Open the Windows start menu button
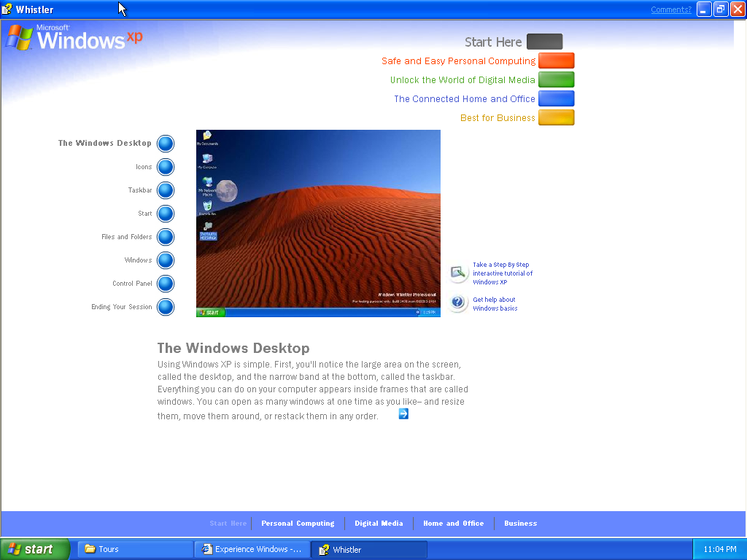Image resolution: width=747 pixels, height=560 pixels. coord(35,549)
